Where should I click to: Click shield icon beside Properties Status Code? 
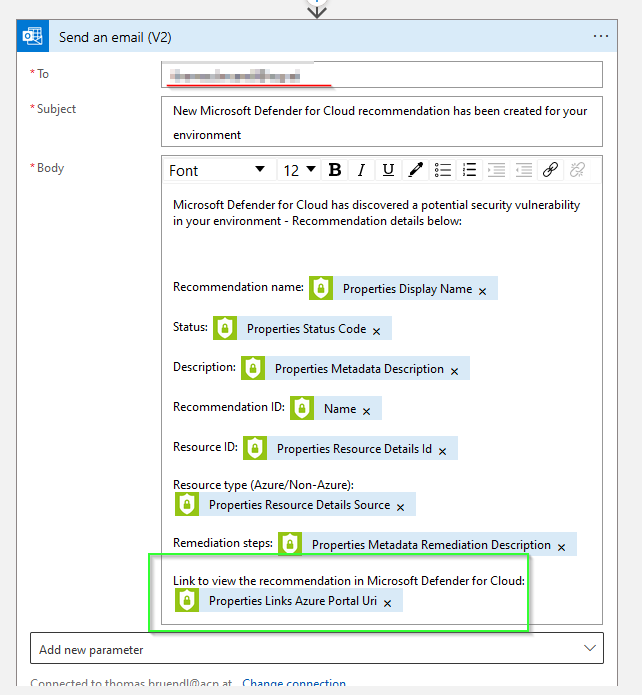tap(225, 328)
